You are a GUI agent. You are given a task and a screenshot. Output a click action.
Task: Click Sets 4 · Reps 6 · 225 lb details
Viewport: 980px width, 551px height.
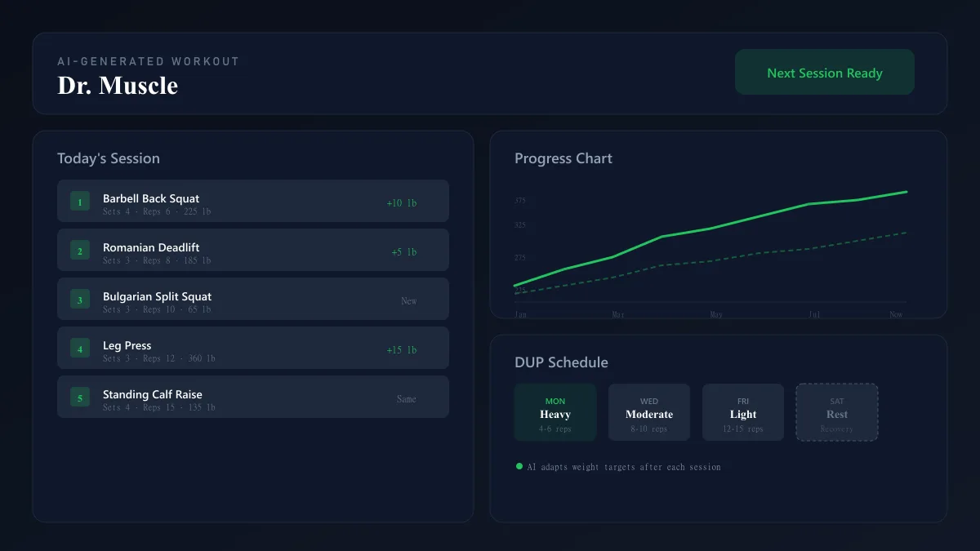tap(157, 211)
